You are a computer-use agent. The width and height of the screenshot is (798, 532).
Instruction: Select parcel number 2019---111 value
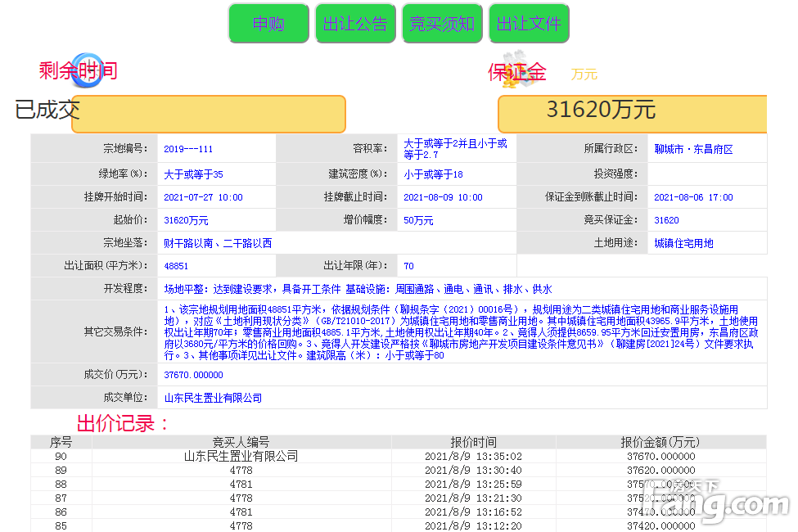coord(188,150)
